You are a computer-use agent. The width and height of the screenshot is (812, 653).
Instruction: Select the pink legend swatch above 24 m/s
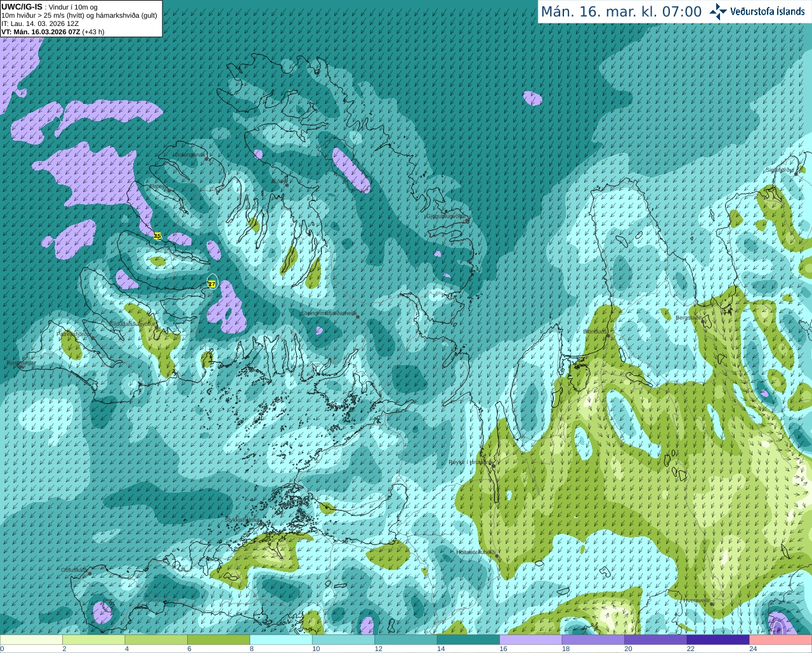pyautogui.click(x=781, y=640)
